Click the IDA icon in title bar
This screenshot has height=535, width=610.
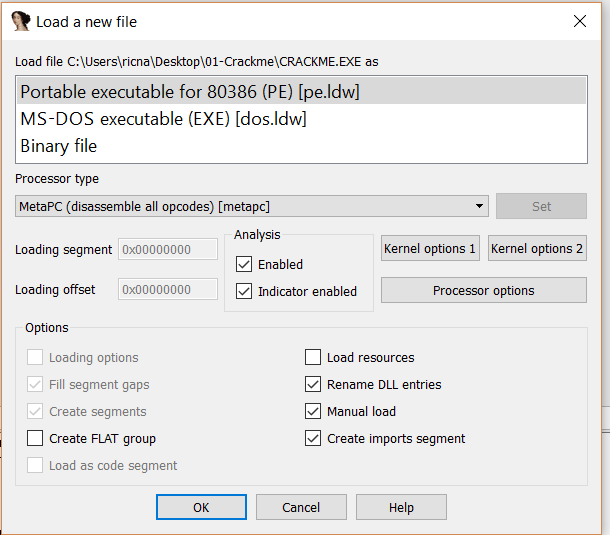point(20,21)
